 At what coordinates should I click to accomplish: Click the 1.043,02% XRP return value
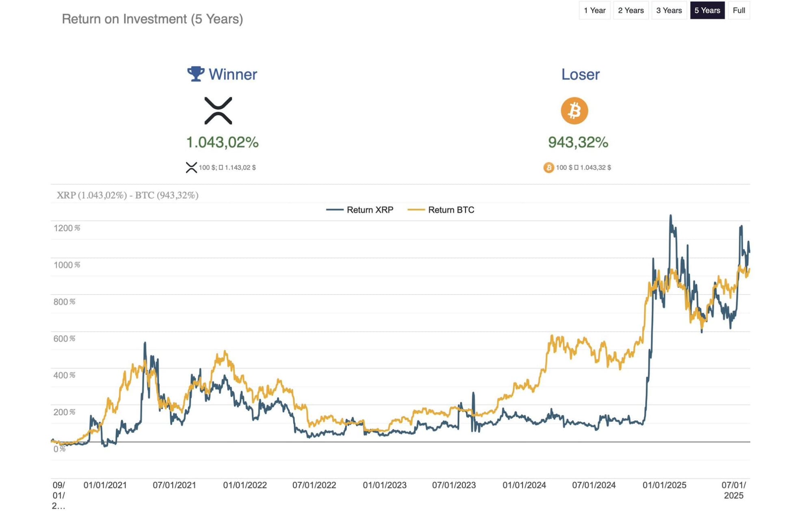pyautogui.click(x=222, y=142)
